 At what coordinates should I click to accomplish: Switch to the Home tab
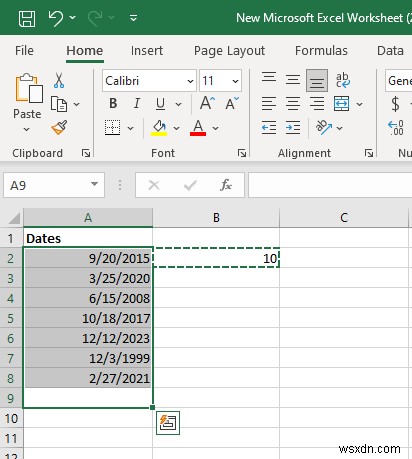[85, 51]
